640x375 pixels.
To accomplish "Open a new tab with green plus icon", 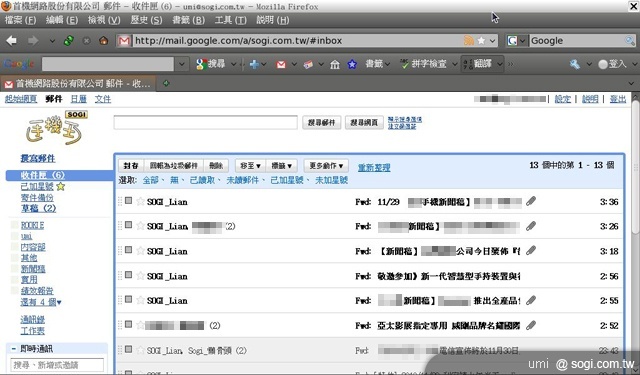I will pos(166,83).
